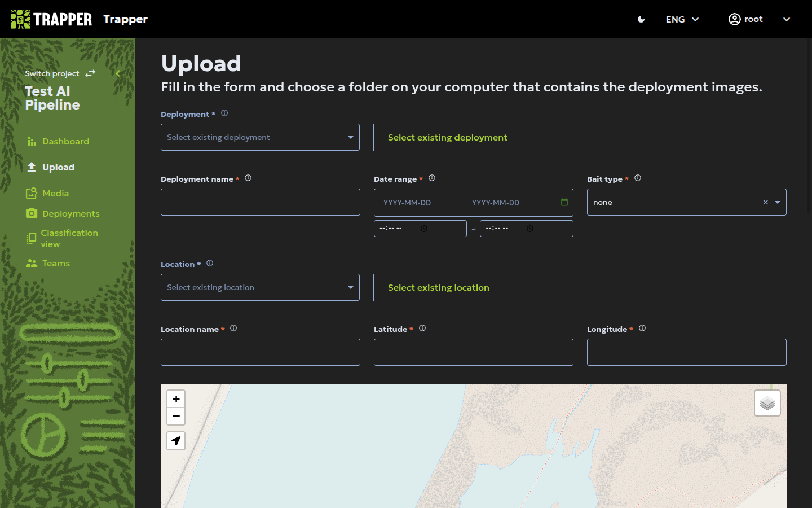Click the Test AI Pipeline project name
The height and width of the screenshot is (508, 812).
tap(52, 98)
